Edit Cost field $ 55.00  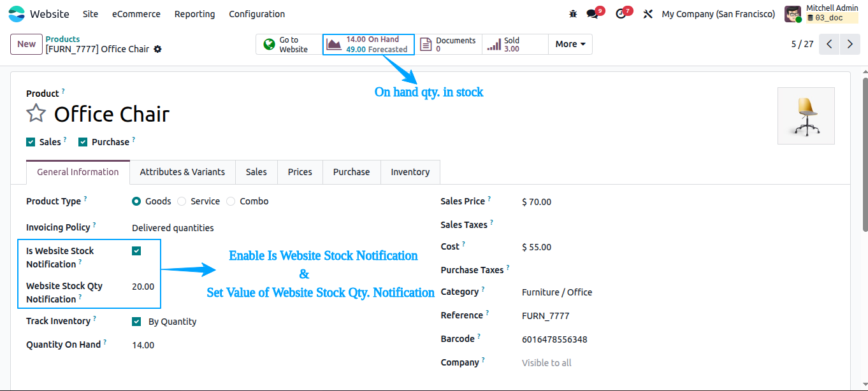click(537, 247)
